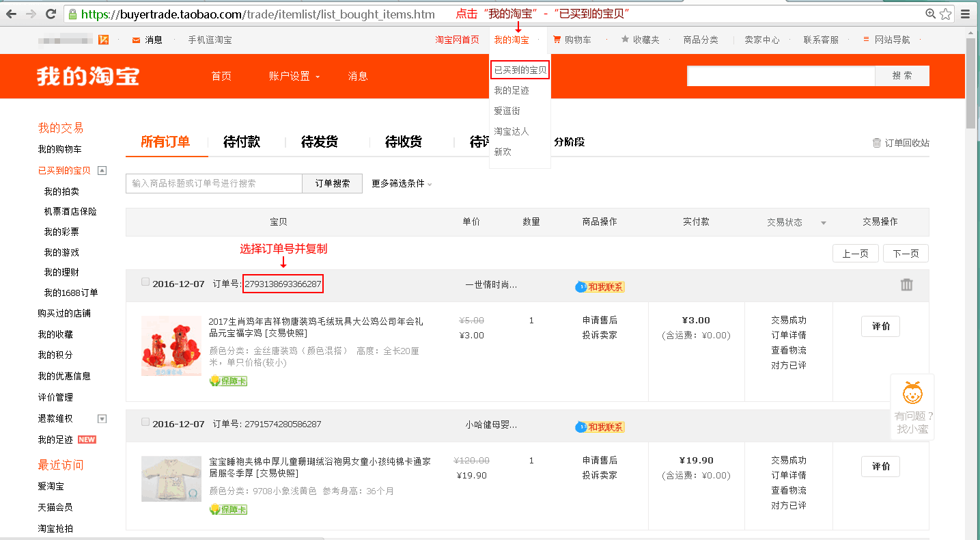Image resolution: width=980 pixels, height=540 pixels.
Task: Open 手机逛淘宝 link
Action: [210, 40]
